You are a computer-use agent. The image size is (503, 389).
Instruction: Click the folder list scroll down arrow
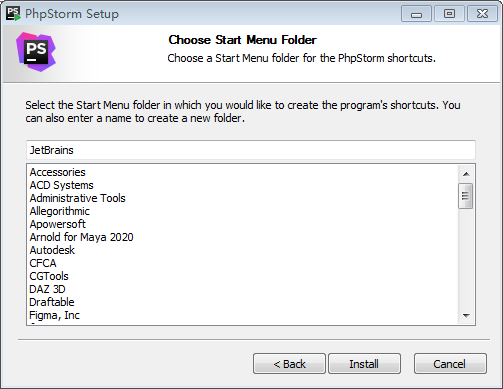pos(466,315)
